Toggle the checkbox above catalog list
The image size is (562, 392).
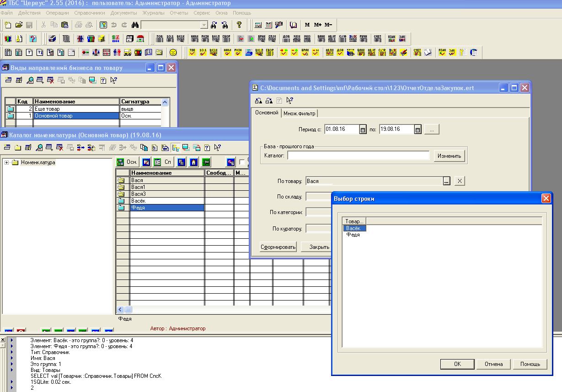click(242, 162)
